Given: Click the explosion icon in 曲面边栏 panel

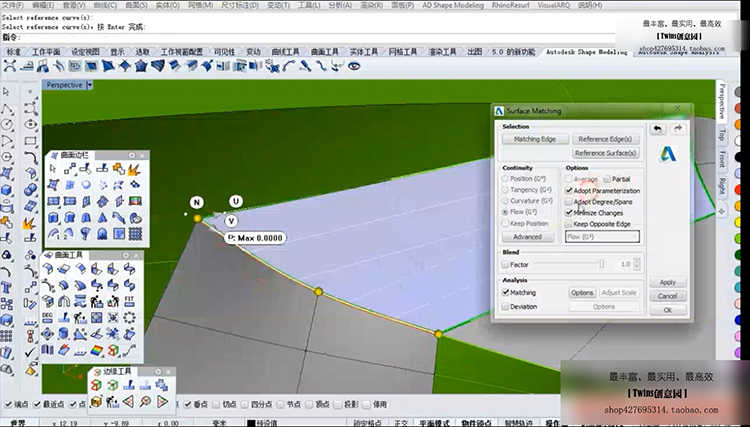Looking at the screenshot, I should click(x=133, y=170).
